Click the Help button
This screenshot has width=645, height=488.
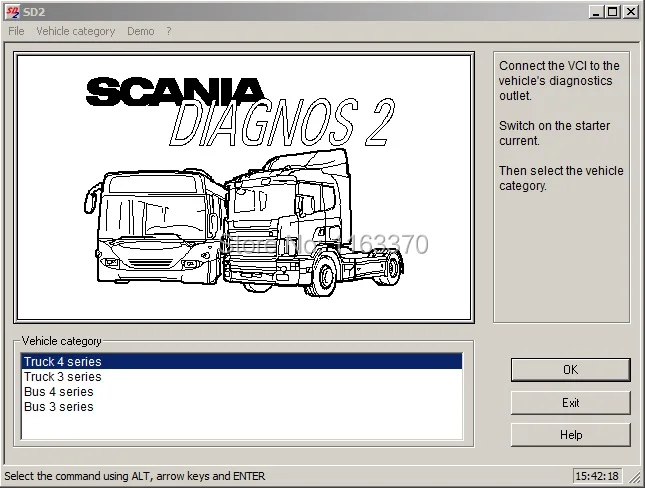[571, 435]
